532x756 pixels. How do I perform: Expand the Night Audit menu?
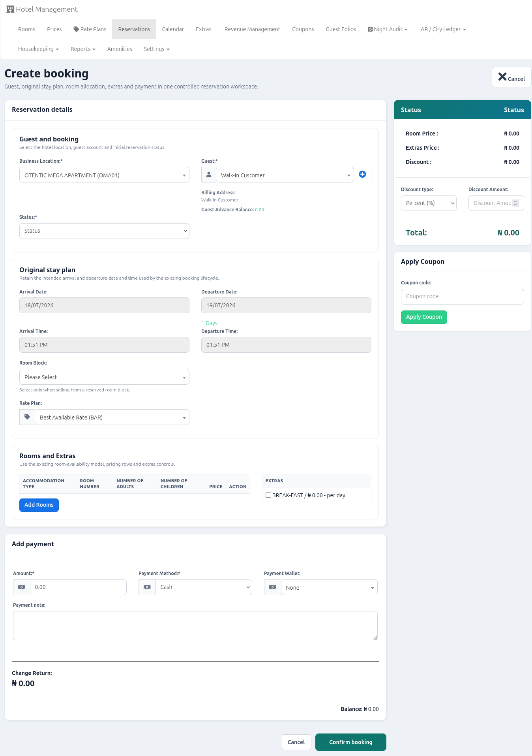[x=388, y=29]
